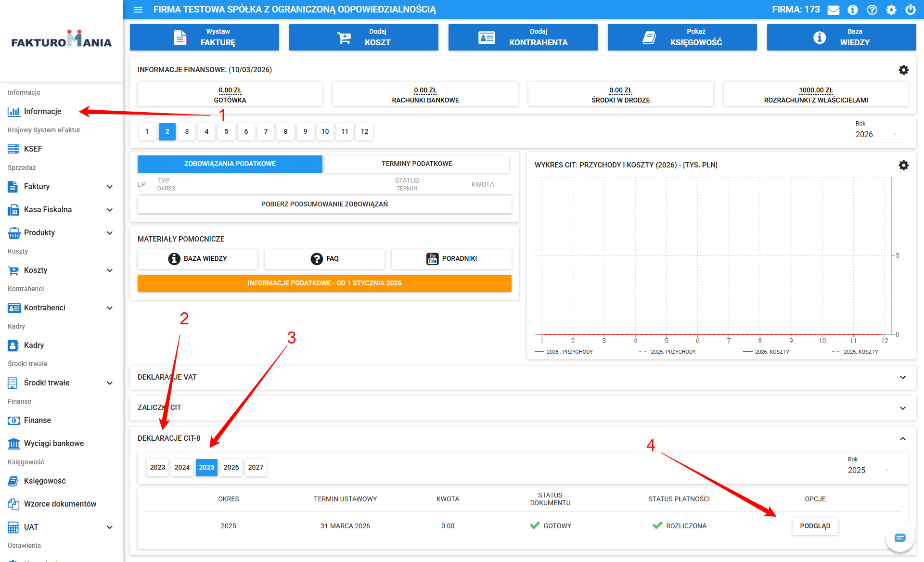Click the KSEF sidebar icon
The image size is (924, 562).
[x=13, y=149]
